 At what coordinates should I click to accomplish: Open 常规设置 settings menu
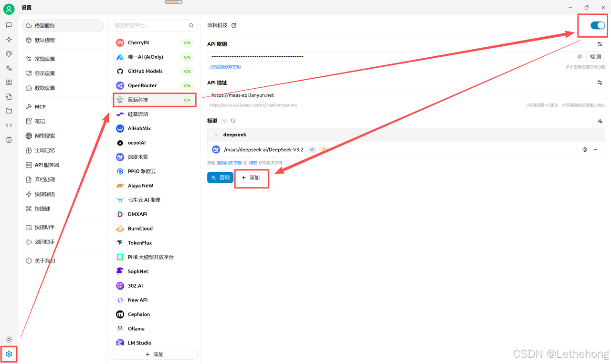(63, 59)
